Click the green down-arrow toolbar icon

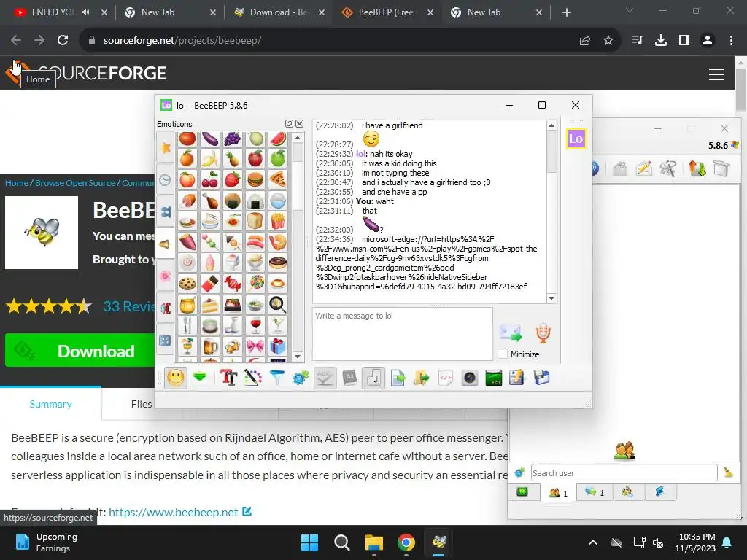coord(201,378)
